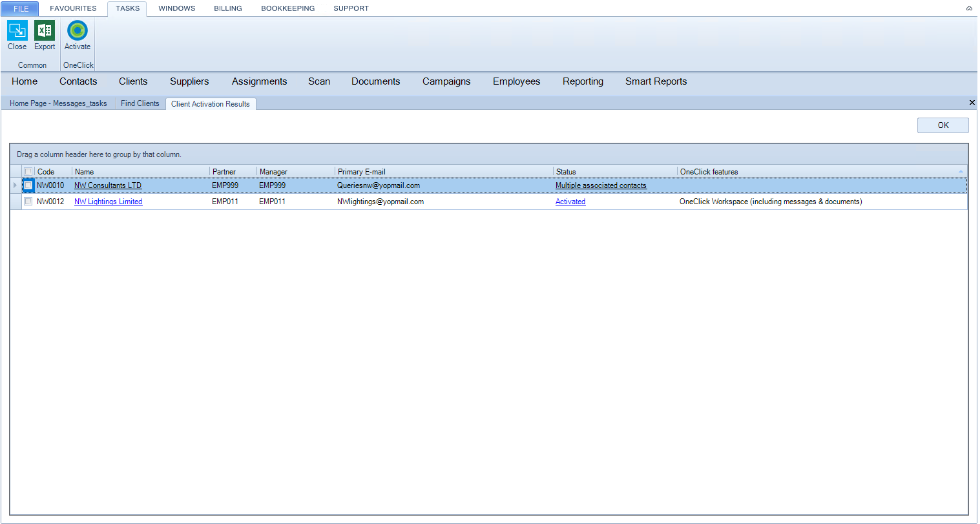Viewport: 980px width, 524px height.
Task: Open the WINDOWS ribbon tab
Action: [177, 8]
